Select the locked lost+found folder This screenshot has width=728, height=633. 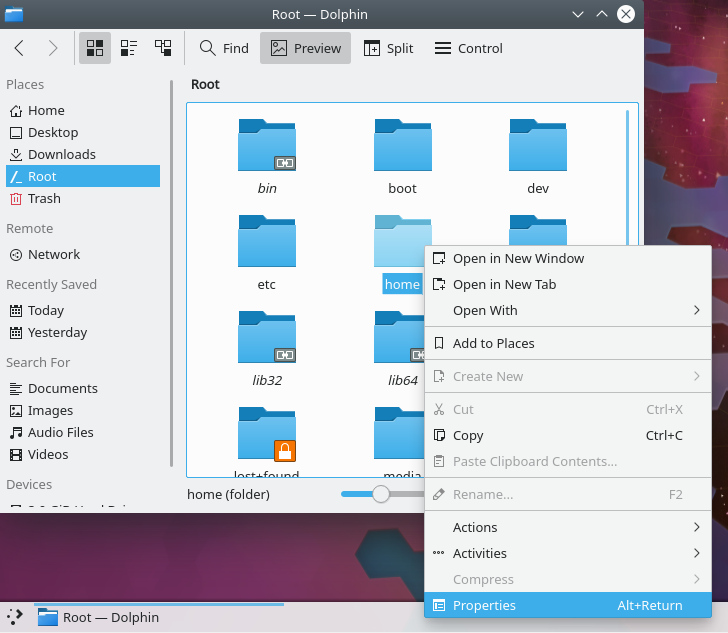coord(267,433)
